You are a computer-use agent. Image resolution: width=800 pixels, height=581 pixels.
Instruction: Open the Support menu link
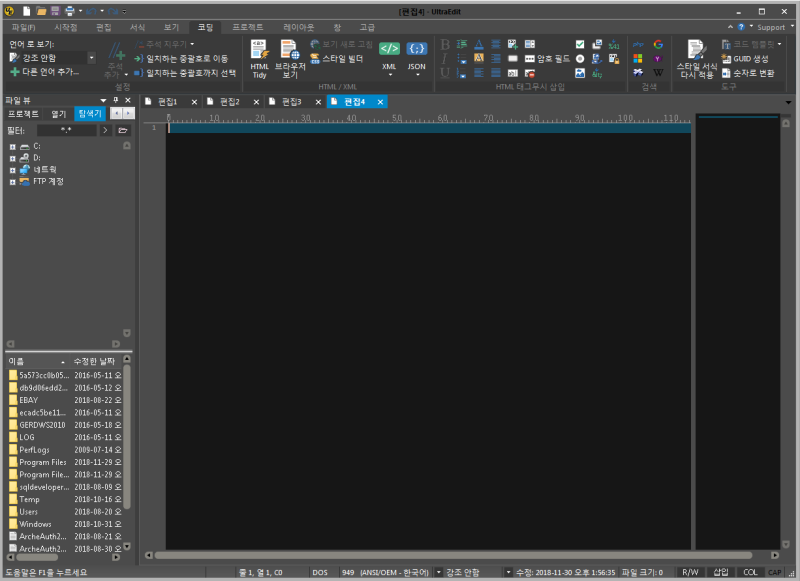(x=770, y=28)
